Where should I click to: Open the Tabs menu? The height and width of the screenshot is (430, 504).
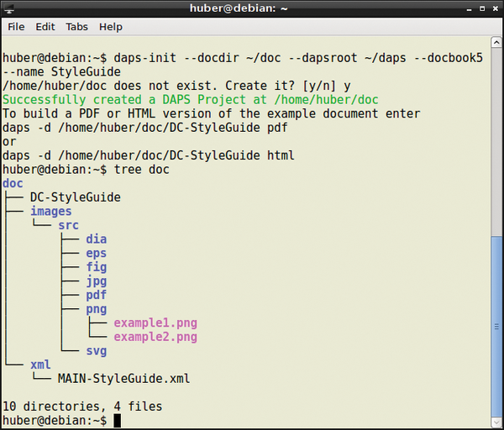(76, 27)
